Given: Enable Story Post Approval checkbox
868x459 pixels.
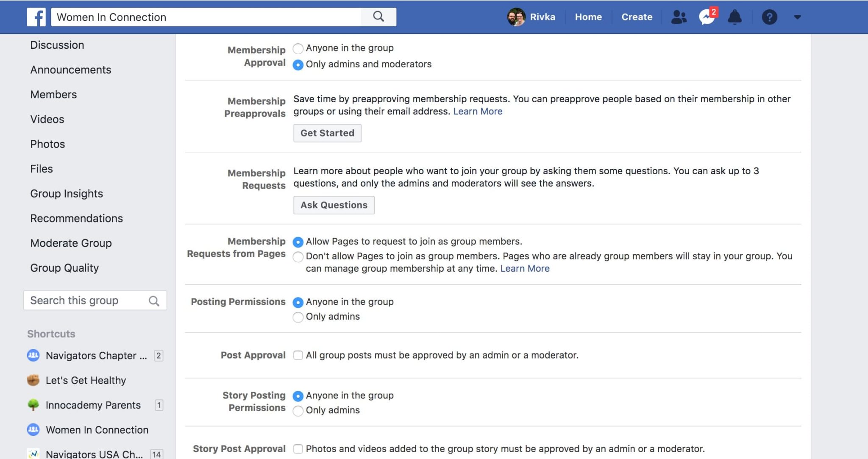Looking at the screenshot, I should tap(298, 449).
